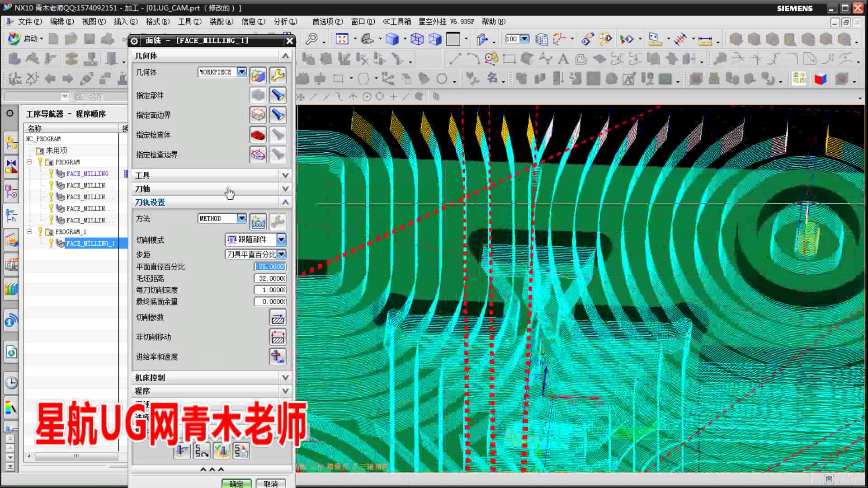Click the fit view icon in toolbar
868x488 pixels.
coord(342,39)
